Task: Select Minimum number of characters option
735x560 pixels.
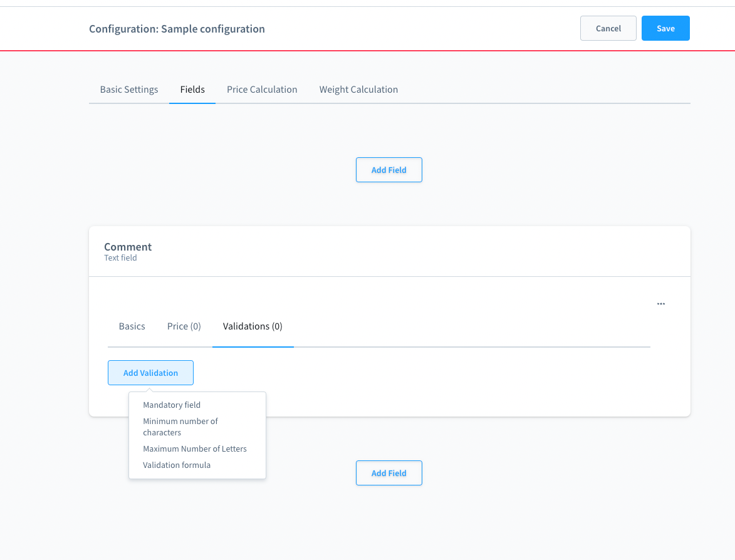Action: pyautogui.click(x=180, y=427)
